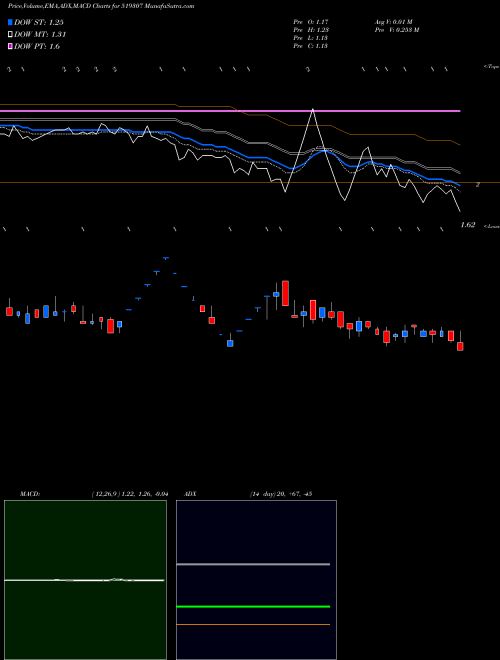
Task: Open the green MACD chart panel
Action: pyautogui.click(x=85, y=580)
